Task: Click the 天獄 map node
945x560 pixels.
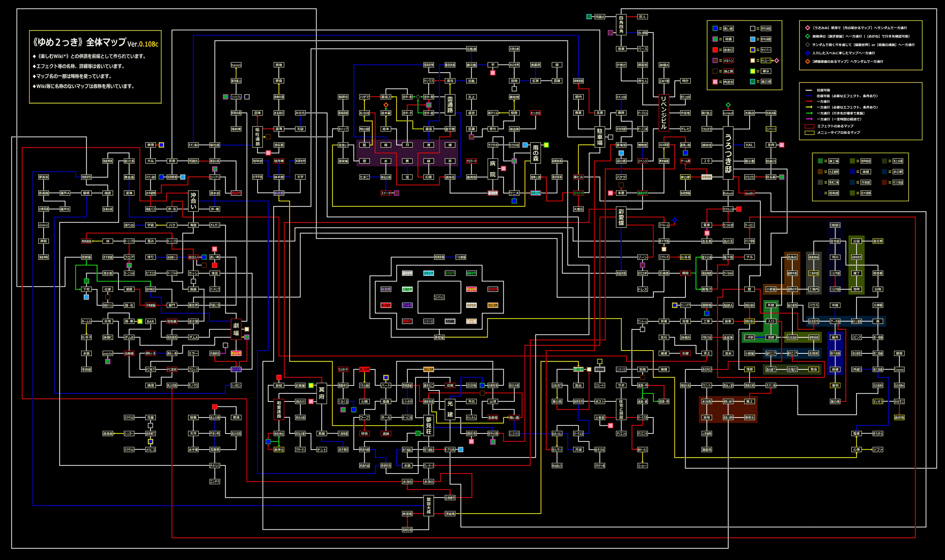Action: pyautogui.click(x=300, y=129)
